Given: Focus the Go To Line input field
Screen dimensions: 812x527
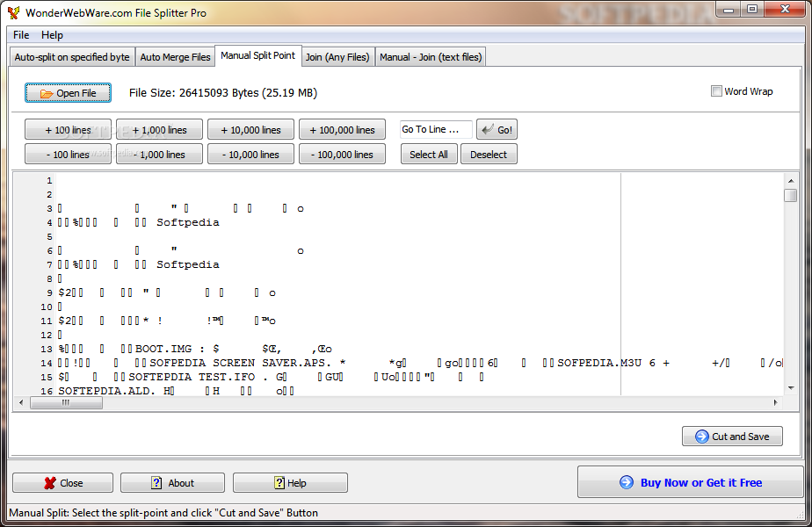Looking at the screenshot, I should [436, 129].
